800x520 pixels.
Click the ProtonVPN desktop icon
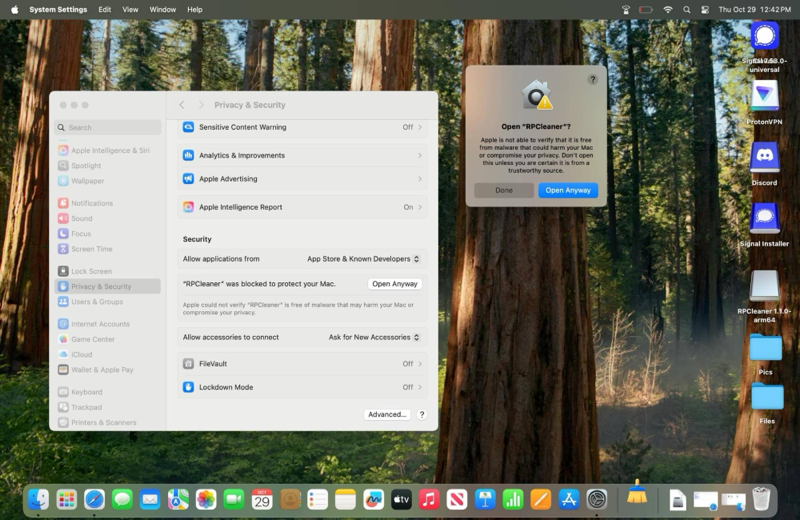(764, 95)
